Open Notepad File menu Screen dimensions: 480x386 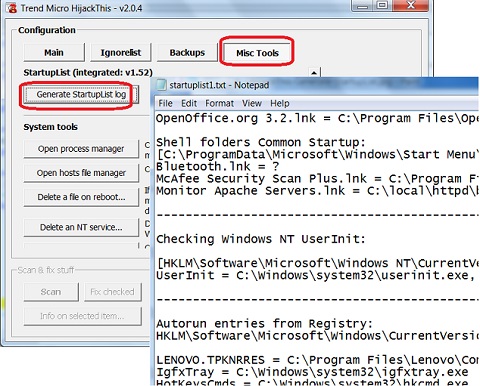pyautogui.click(x=165, y=103)
